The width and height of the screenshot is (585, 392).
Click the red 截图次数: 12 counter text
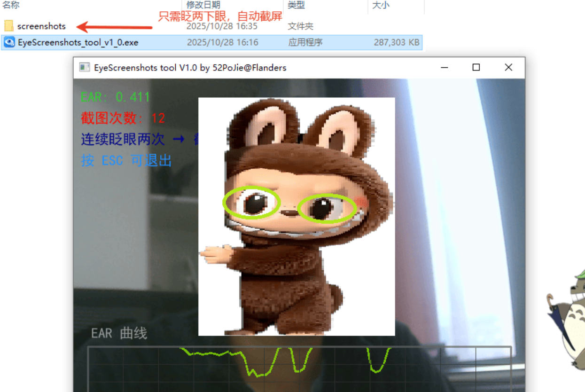tap(123, 118)
